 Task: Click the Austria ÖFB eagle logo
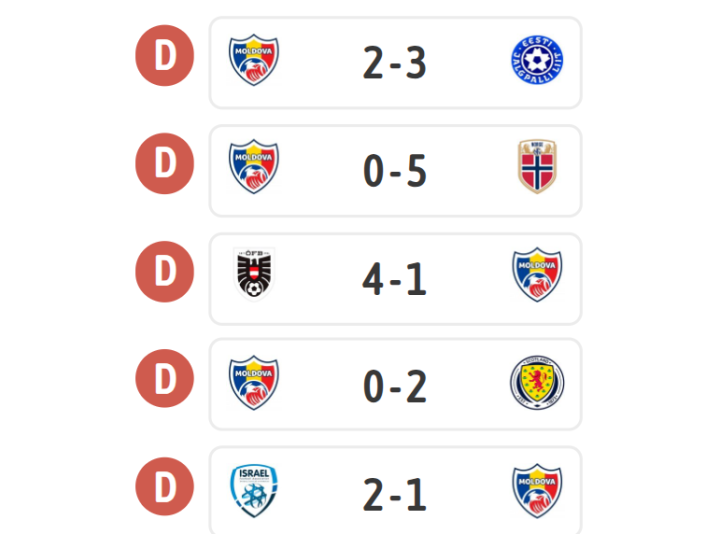[254, 274]
